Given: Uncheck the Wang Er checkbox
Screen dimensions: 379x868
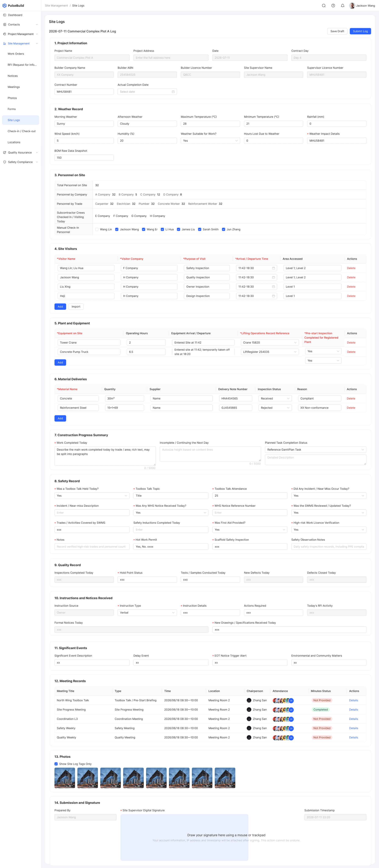Looking at the screenshot, I should 144,230.
